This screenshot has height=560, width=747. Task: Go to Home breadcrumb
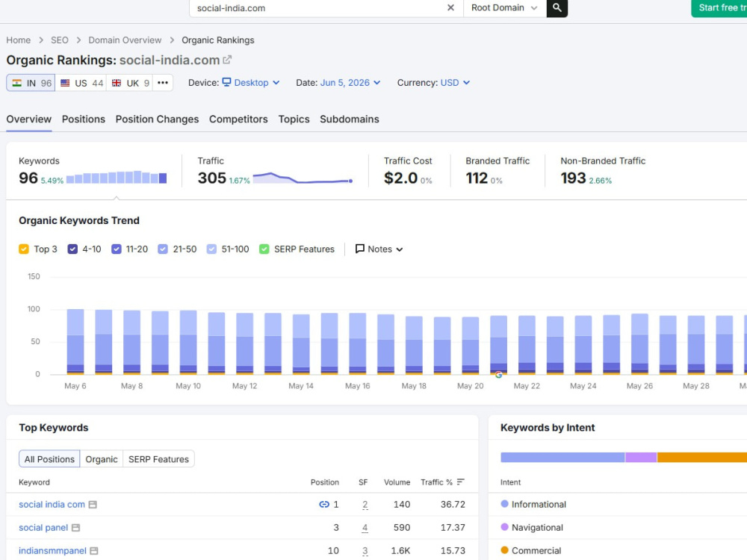pyautogui.click(x=19, y=40)
